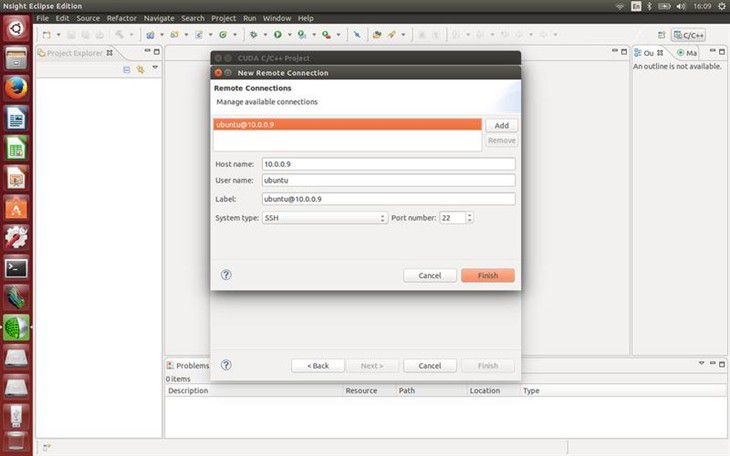The image size is (730, 456).
Task: Click the green Run toolbar icon
Action: (x=277, y=35)
